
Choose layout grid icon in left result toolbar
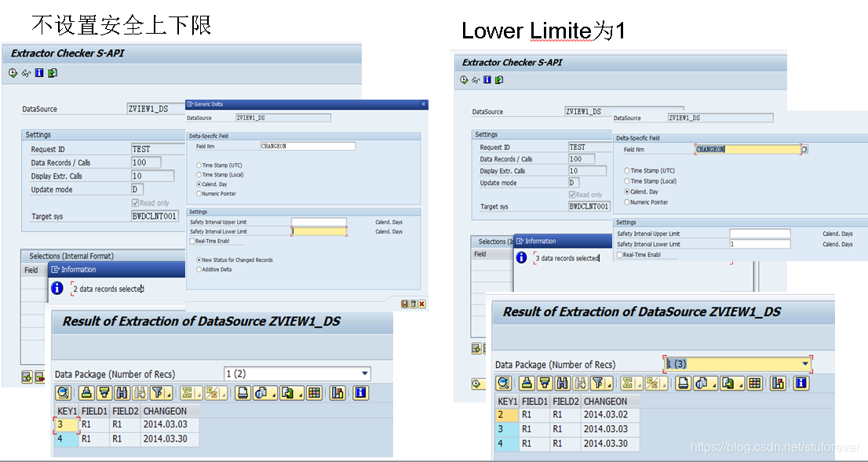[x=315, y=393]
